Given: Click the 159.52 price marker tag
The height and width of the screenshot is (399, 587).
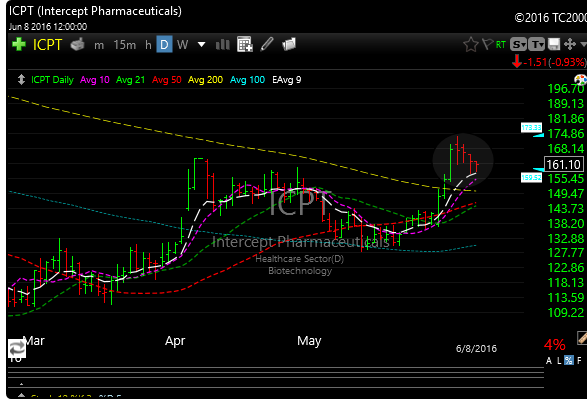Looking at the screenshot, I should click(x=531, y=177).
